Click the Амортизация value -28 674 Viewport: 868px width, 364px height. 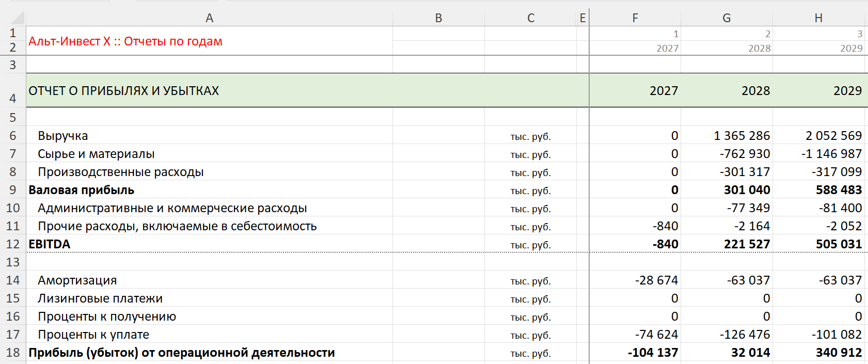656,280
